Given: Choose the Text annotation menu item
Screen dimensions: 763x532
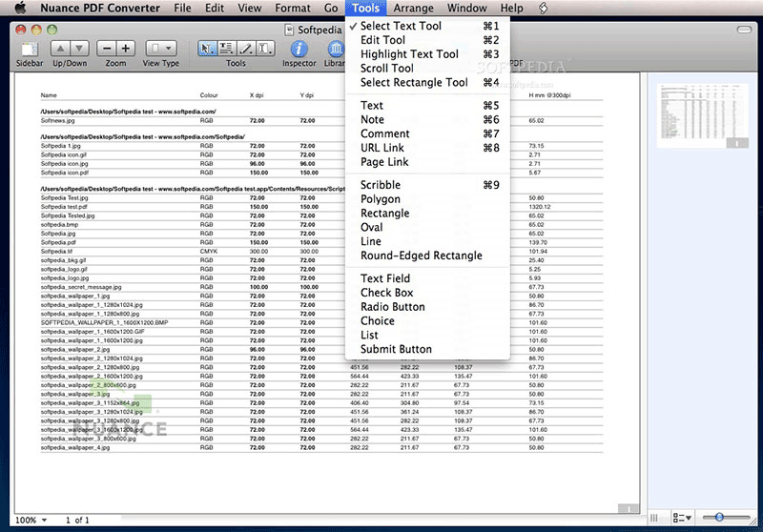Looking at the screenshot, I should 427,105.
